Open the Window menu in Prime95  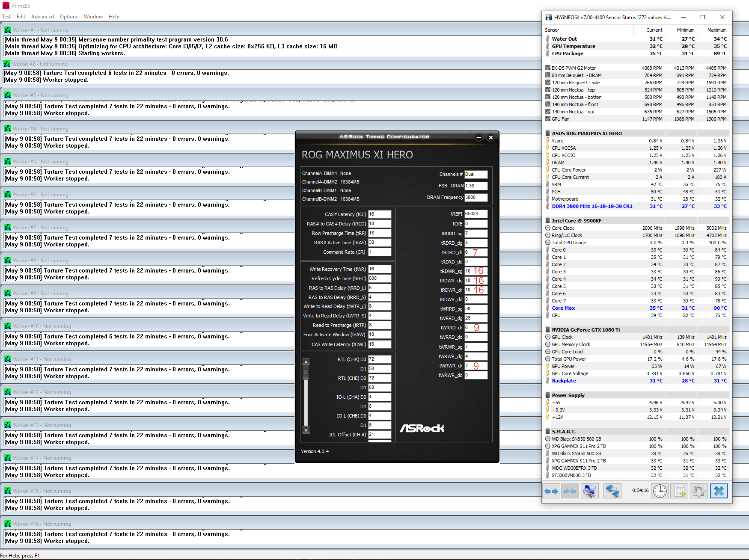pyautogui.click(x=93, y=17)
